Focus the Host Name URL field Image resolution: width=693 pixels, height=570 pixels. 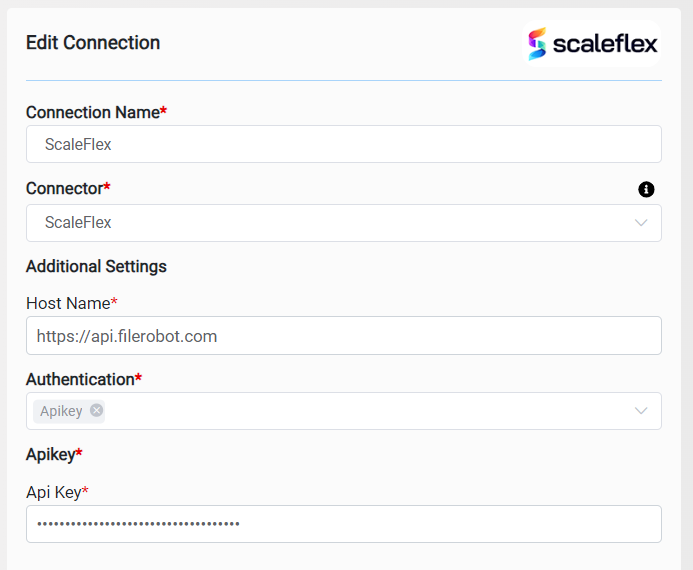click(x=343, y=336)
